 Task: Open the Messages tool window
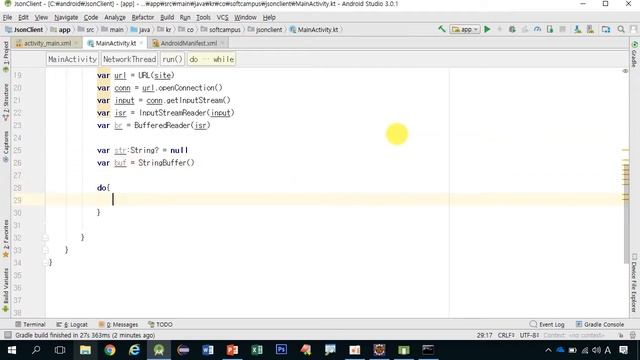118,324
